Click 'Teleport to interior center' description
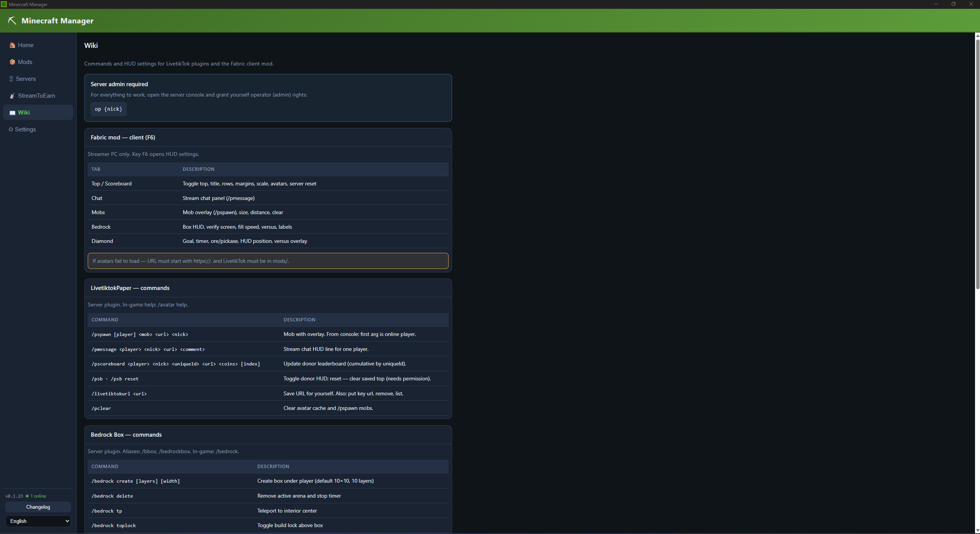 click(x=287, y=511)
